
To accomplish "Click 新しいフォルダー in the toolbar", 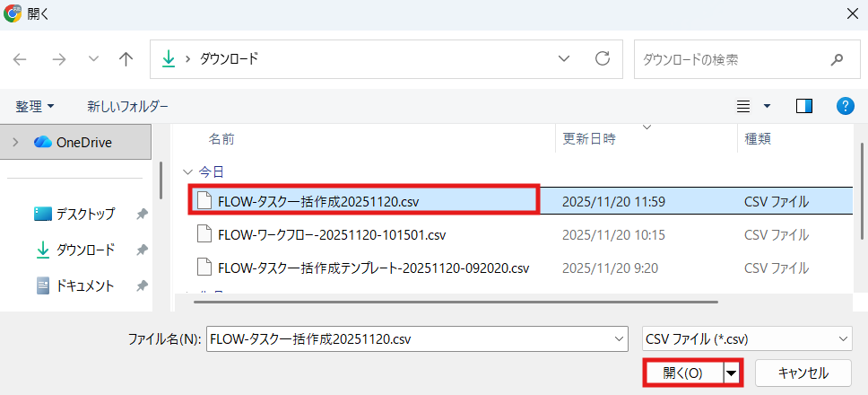I will 127,106.
